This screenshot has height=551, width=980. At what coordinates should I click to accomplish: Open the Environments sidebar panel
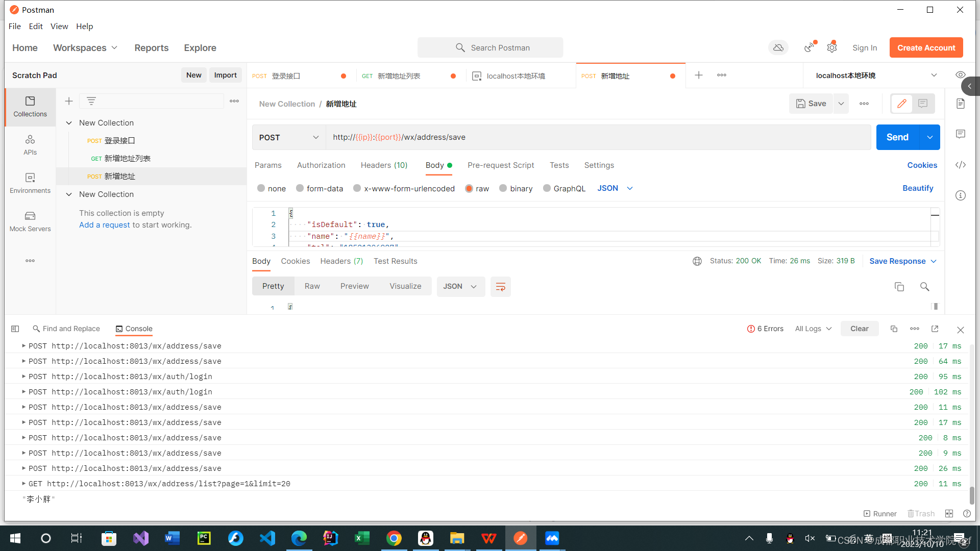pyautogui.click(x=30, y=183)
